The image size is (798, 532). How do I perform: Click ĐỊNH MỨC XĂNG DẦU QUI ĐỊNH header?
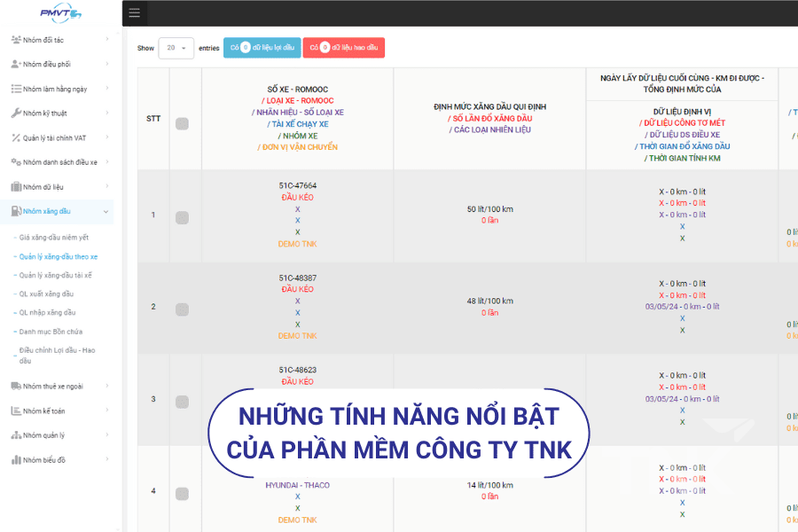point(489,107)
